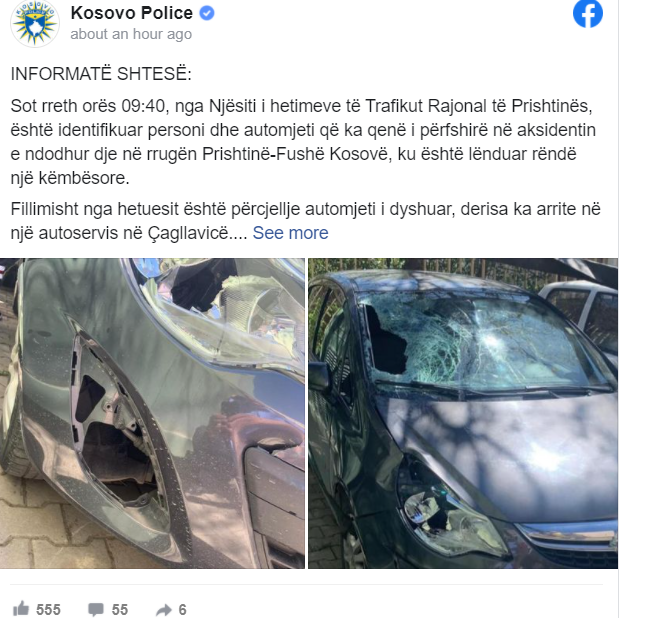
Task: Click the INFORMATË SHTESË heading text
Action: point(101,74)
